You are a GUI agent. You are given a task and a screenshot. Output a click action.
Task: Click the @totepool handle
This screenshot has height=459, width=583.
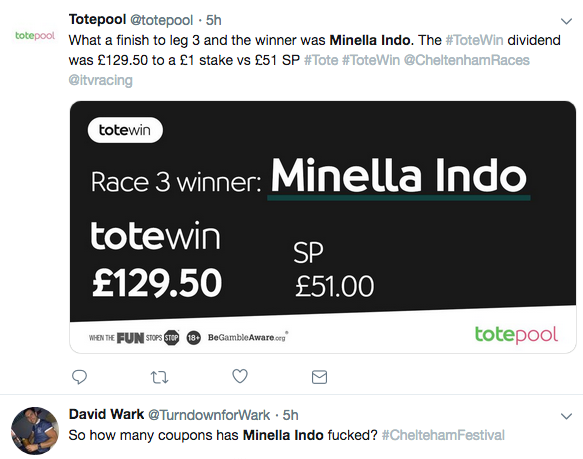[161, 20]
